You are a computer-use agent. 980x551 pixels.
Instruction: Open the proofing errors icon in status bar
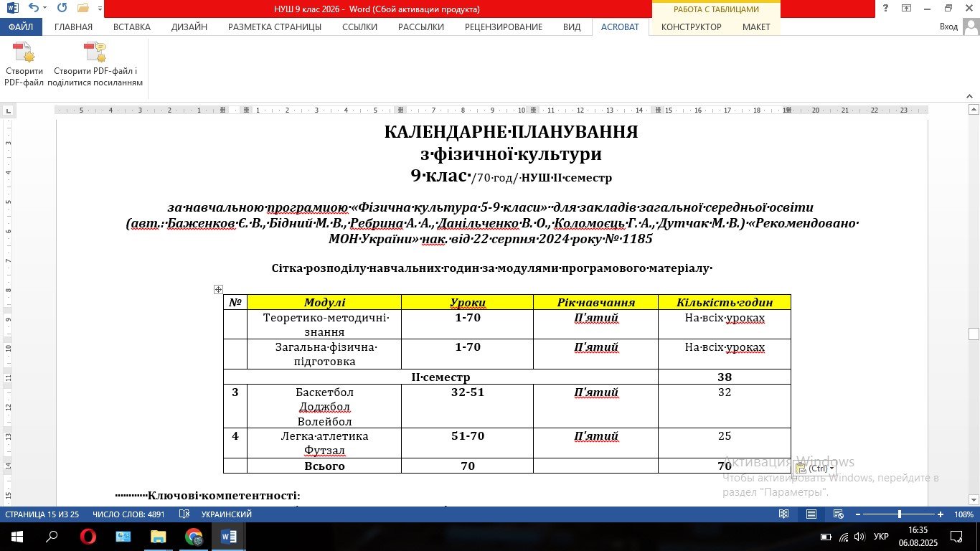184,514
